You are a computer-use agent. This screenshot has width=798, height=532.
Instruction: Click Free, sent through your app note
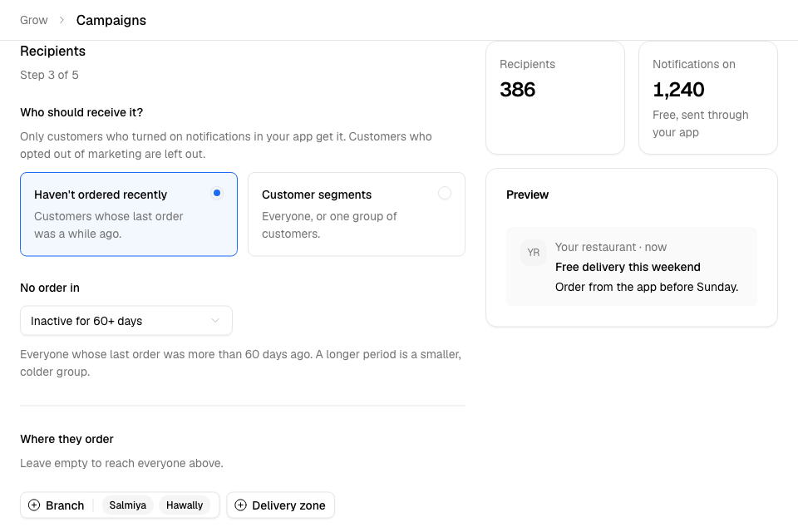click(x=700, y=123)
